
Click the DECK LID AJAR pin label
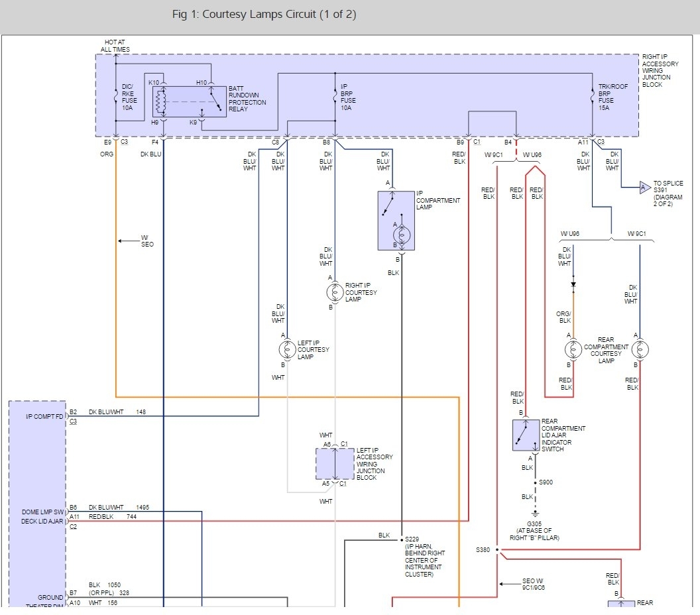(42, 522)
